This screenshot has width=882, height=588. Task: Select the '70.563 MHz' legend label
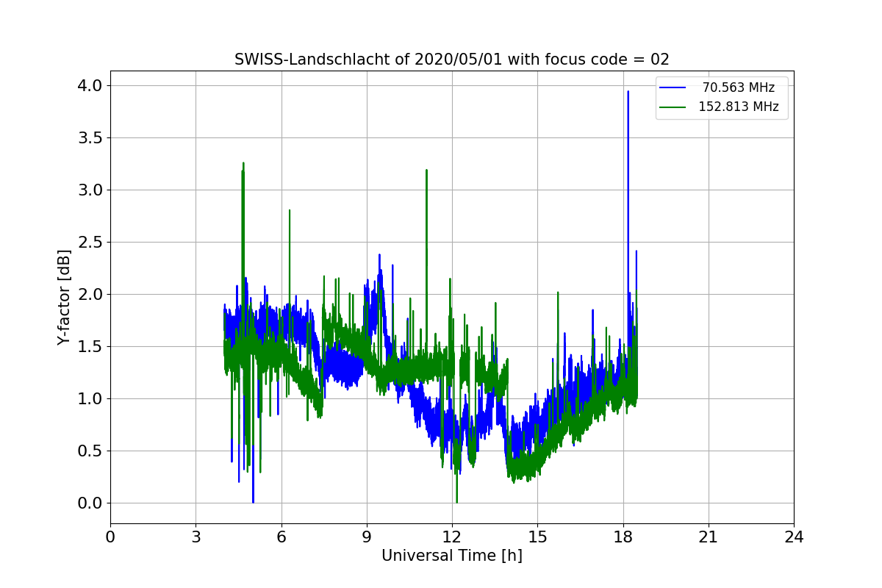[x=738, y=87]
